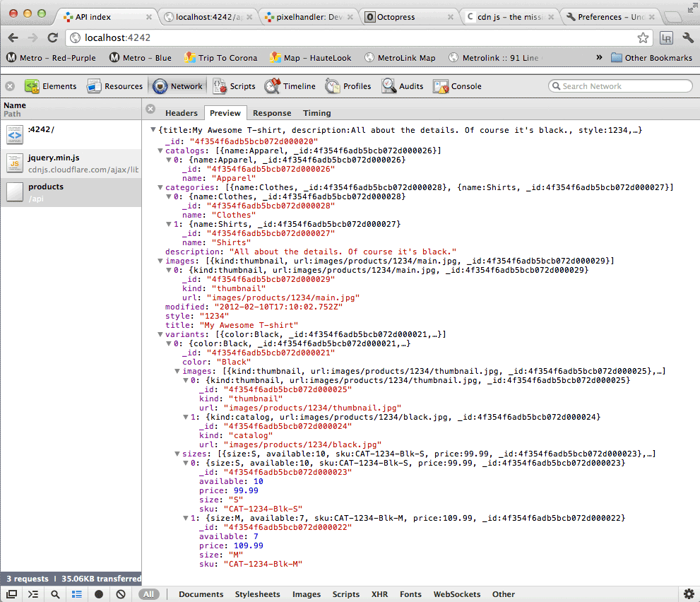Open the Elements panel
700x602 pixels.
tap(59, 85)
